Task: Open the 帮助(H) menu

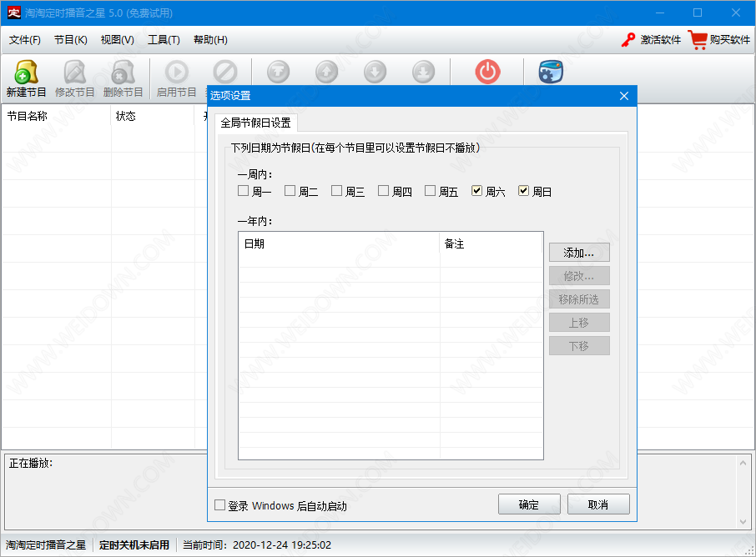Action: pyautogui.click(x=210, y=39)
